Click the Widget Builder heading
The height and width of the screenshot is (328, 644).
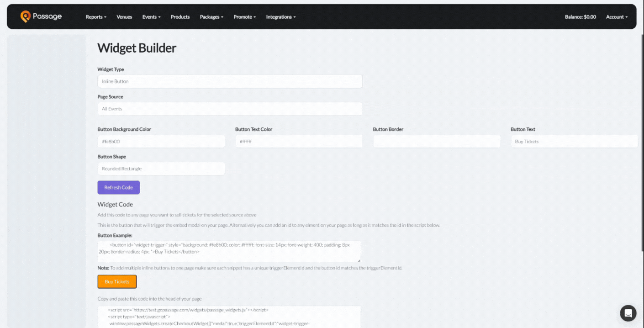[x=137, y=48]
